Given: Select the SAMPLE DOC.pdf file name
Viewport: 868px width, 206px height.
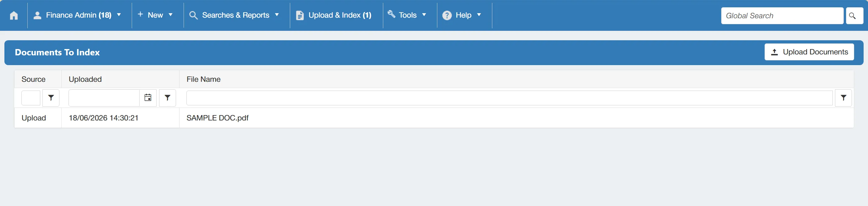Looking at the screenshot, I should [217, 118].
